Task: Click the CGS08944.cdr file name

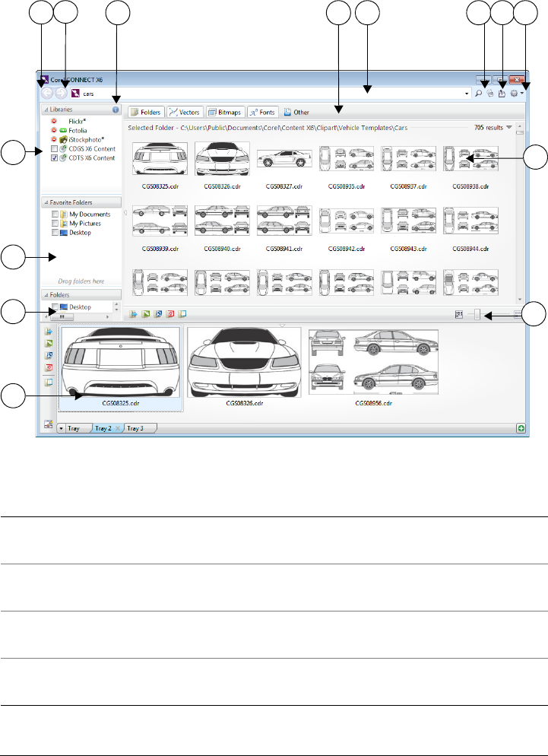Action: click(471, 249)
